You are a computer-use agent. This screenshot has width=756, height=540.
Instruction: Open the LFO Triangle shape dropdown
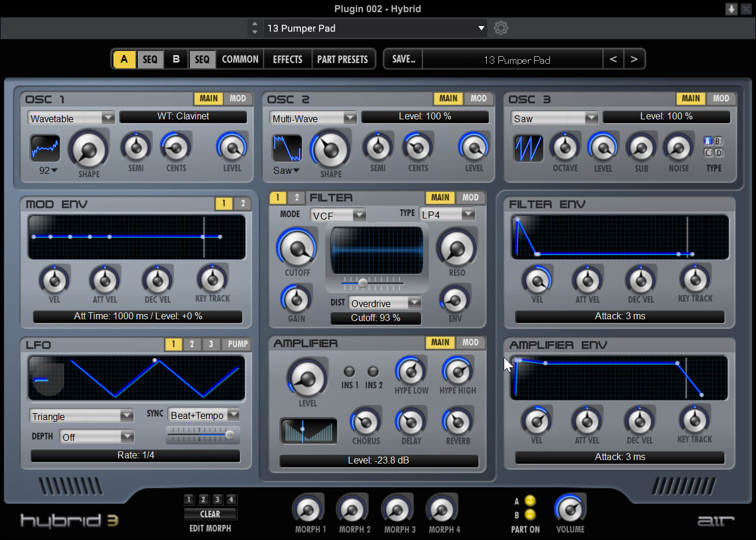point(82,416)
